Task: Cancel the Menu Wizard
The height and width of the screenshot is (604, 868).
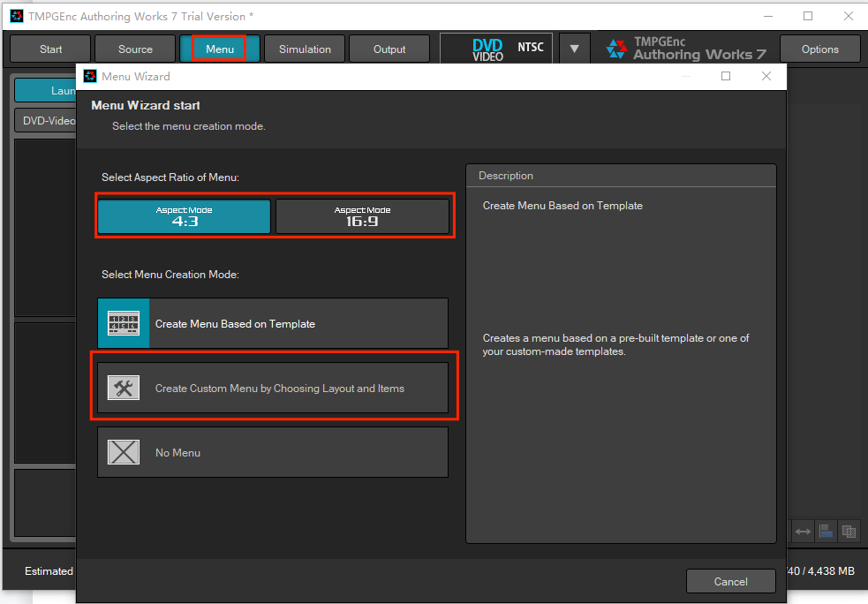Action: click(x=730, y=581)
